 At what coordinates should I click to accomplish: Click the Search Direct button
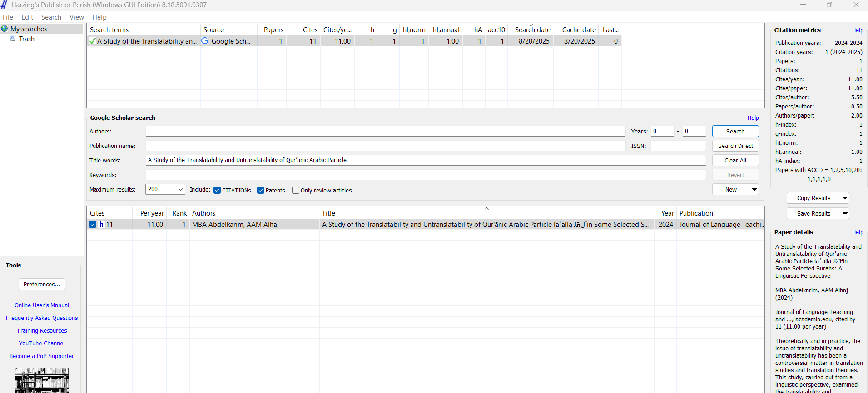coord(735,146)
